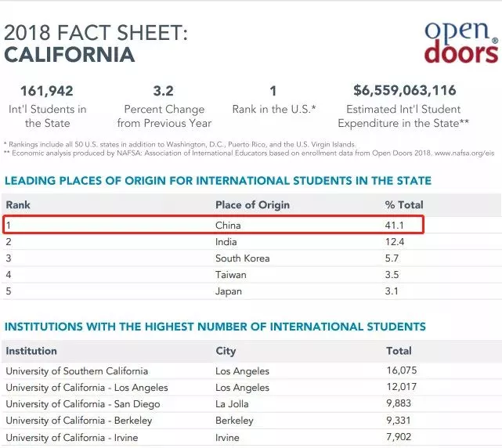Select the '3.5' percentage cell
This screenshot has width=502, height=448.
pos(392,275)
